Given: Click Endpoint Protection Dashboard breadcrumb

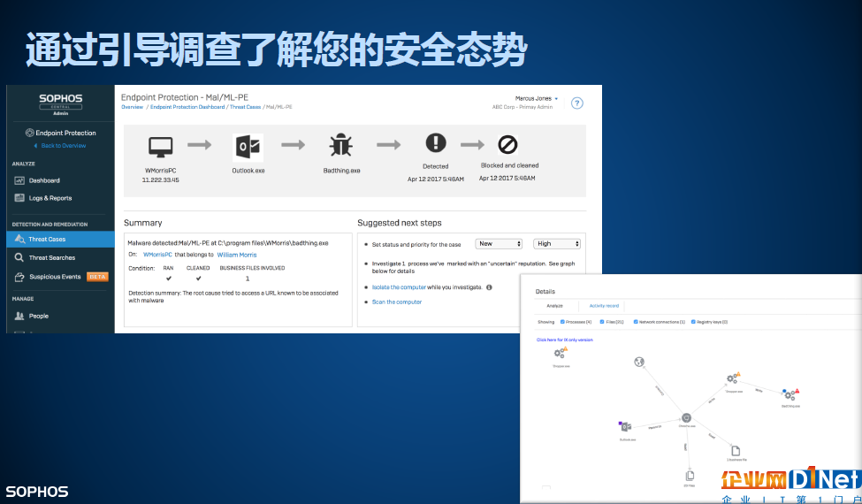Looking at the screenshot, I should click(187, 107).
